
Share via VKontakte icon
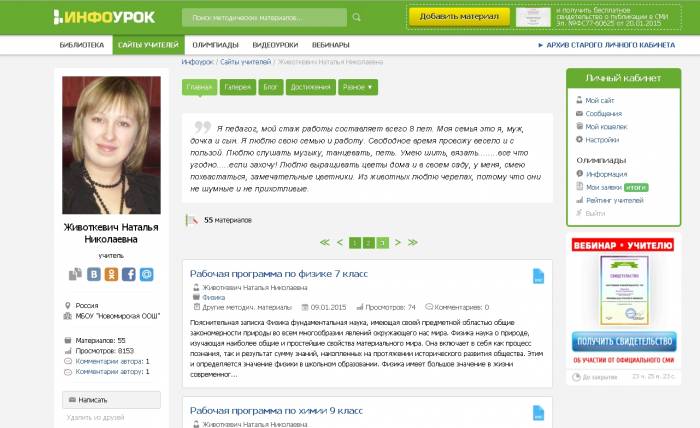click(94, 274)
